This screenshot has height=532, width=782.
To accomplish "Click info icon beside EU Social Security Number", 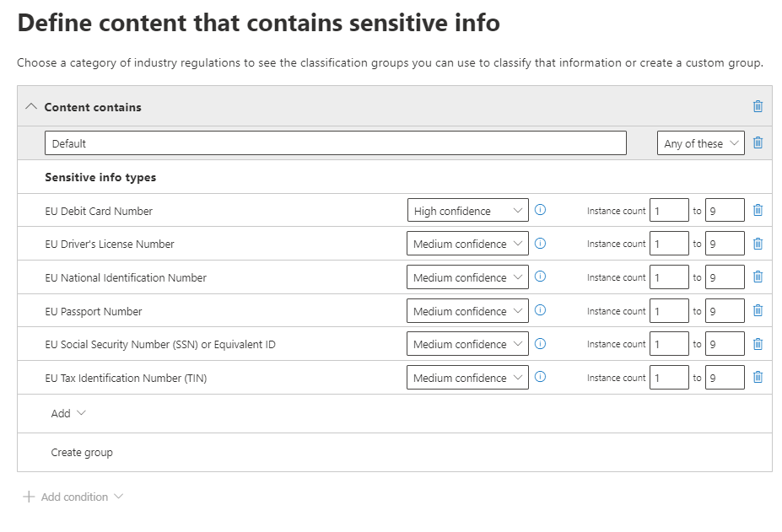I will [541, 343].
